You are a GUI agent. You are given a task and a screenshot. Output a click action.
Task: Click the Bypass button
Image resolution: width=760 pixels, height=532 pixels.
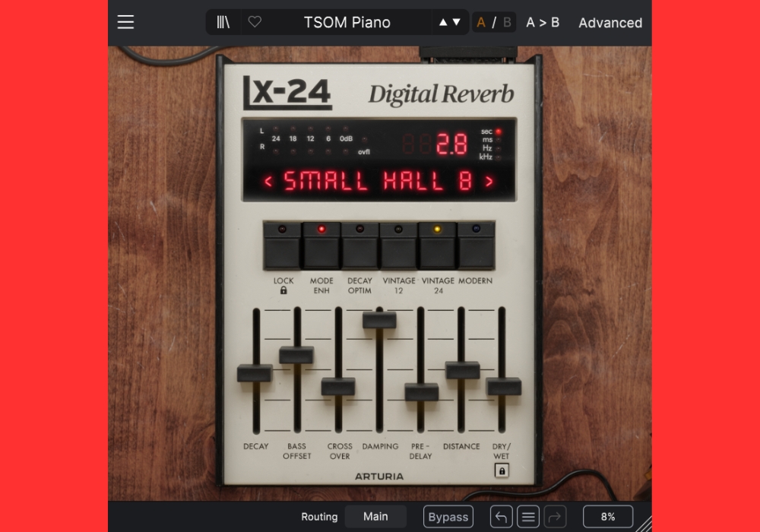pyautogui.click(x=448, y=517)
